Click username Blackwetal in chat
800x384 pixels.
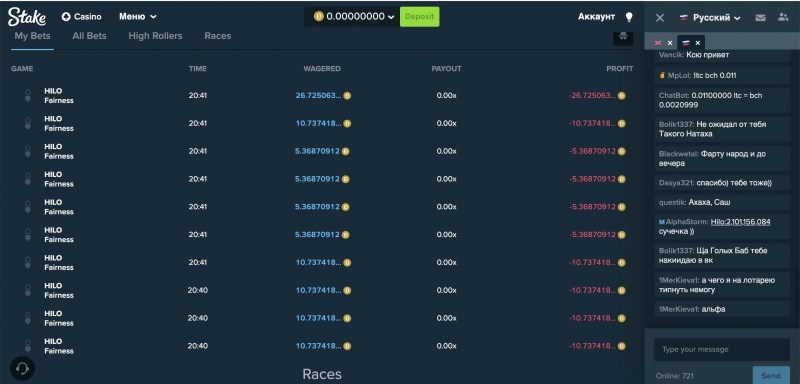coord(679,154)
